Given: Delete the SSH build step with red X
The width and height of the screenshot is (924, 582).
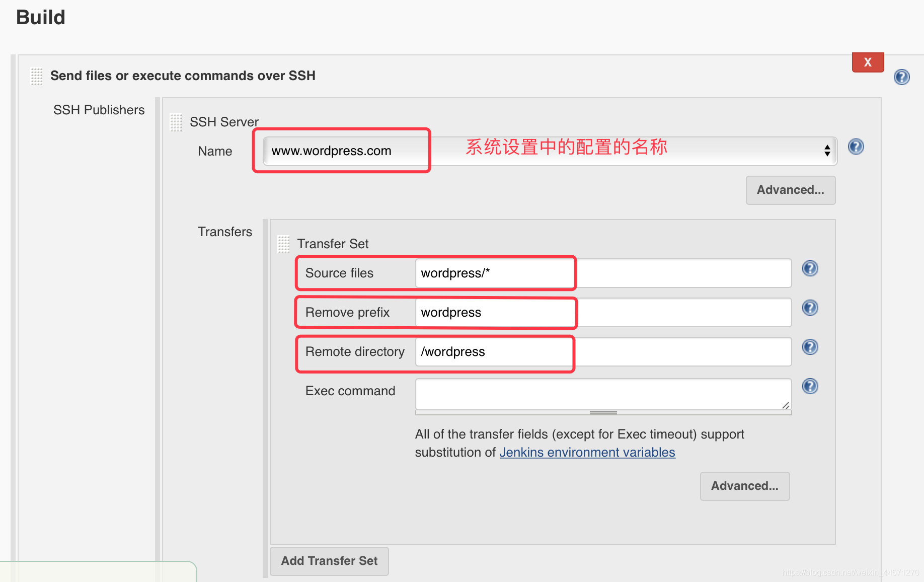Looking at the screenshot, I should click(868, 62).
